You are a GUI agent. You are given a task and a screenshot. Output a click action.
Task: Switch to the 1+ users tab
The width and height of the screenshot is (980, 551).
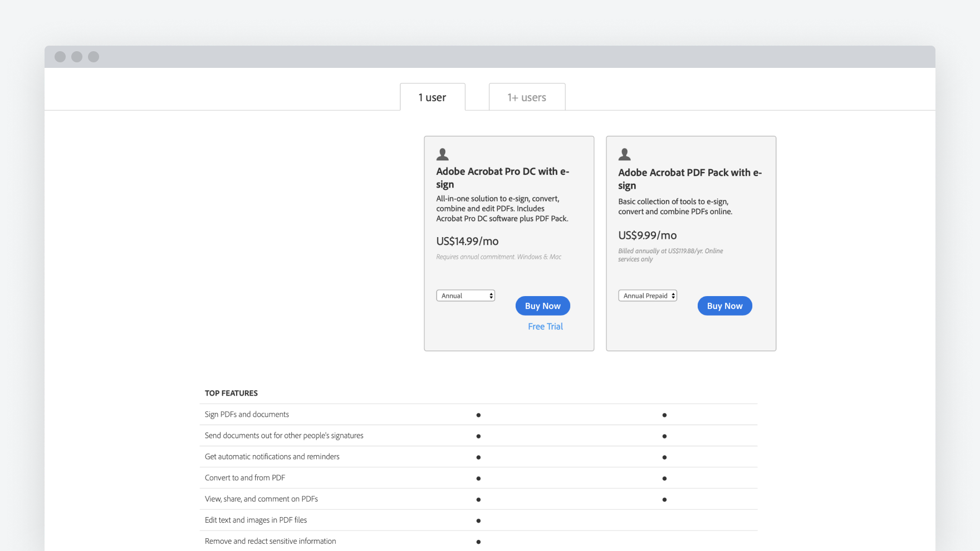click(526, 97)
